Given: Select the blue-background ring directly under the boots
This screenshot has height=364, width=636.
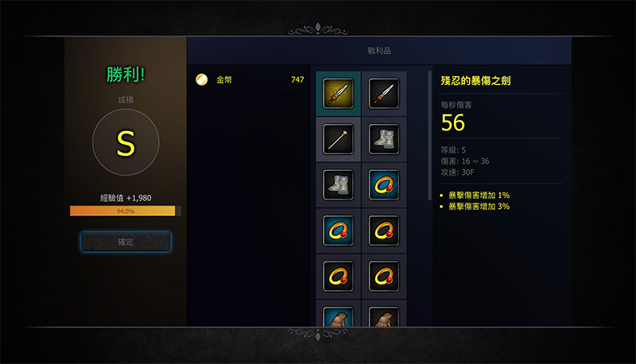Looking at the screenshot, I should pos(338,230).
